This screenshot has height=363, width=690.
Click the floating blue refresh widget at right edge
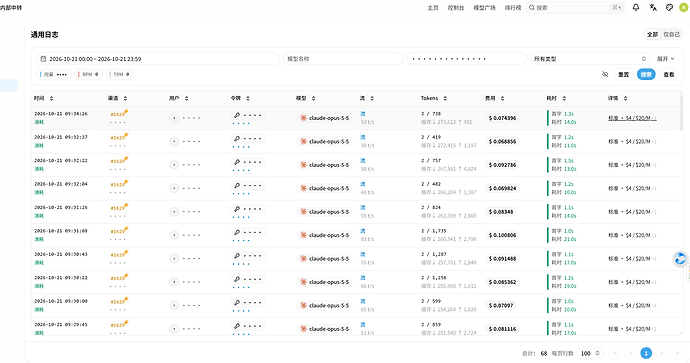coord(680,259)
